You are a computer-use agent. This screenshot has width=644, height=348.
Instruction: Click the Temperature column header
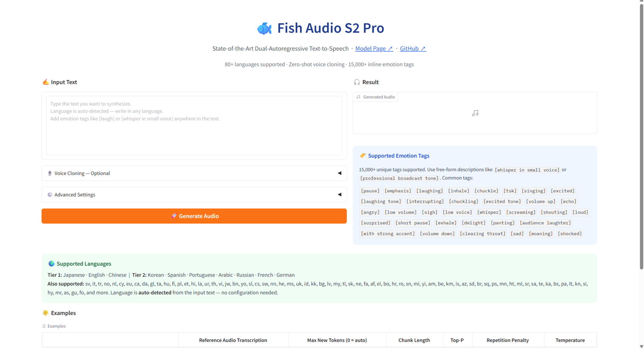(x=570, y=340)
